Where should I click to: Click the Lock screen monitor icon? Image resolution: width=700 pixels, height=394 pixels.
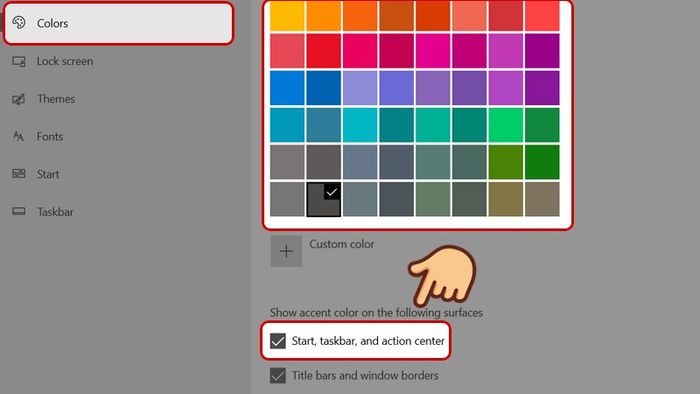coord(19,61)
